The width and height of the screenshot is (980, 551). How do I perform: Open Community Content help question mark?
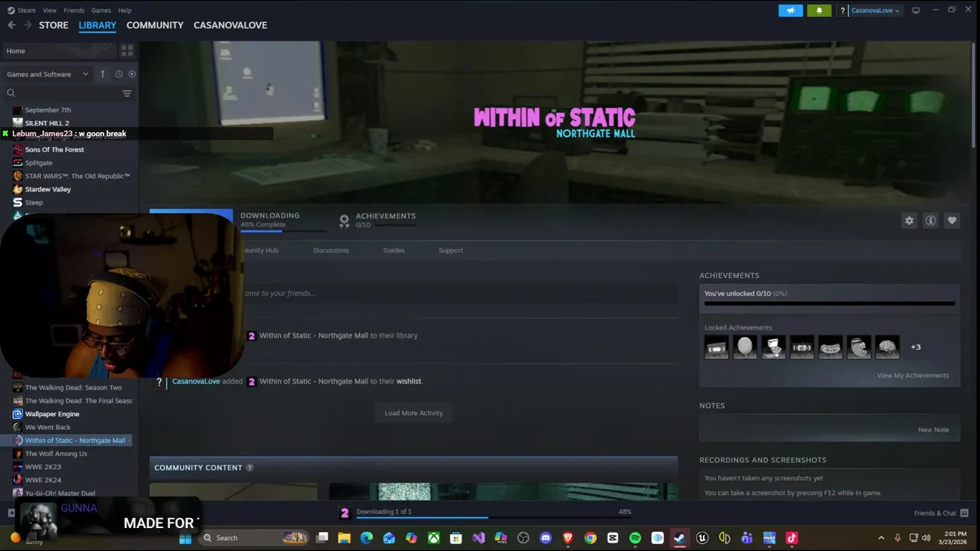(x=249, y=468)
